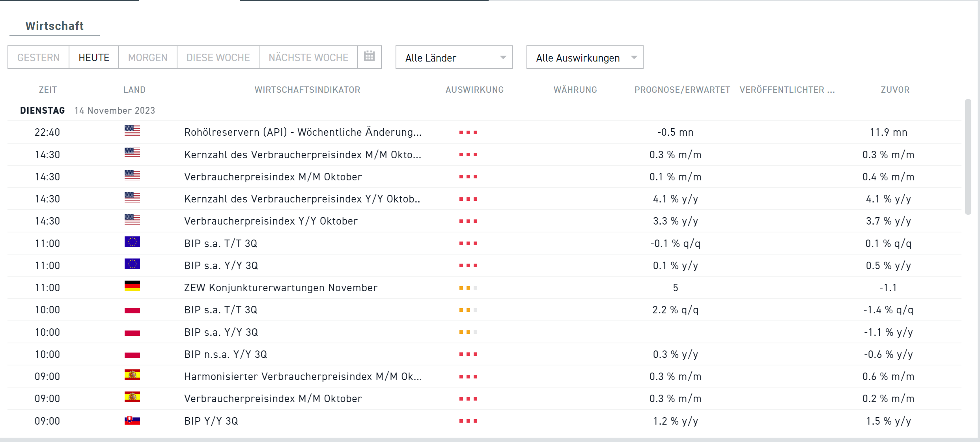980x442 pixels.
Task: Select the MORGEN tab
Action: [147, 58]
